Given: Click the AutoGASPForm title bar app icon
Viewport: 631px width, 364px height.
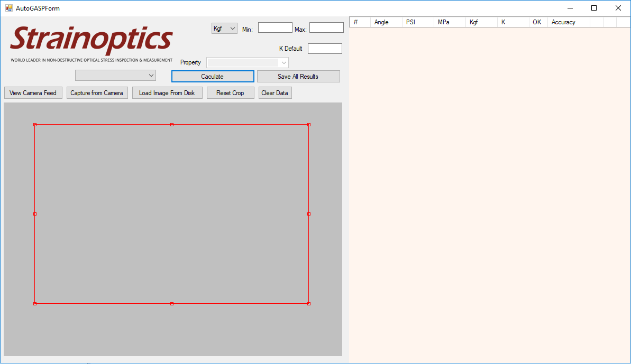Looking at the screenshot, I should tap(8, 8).
